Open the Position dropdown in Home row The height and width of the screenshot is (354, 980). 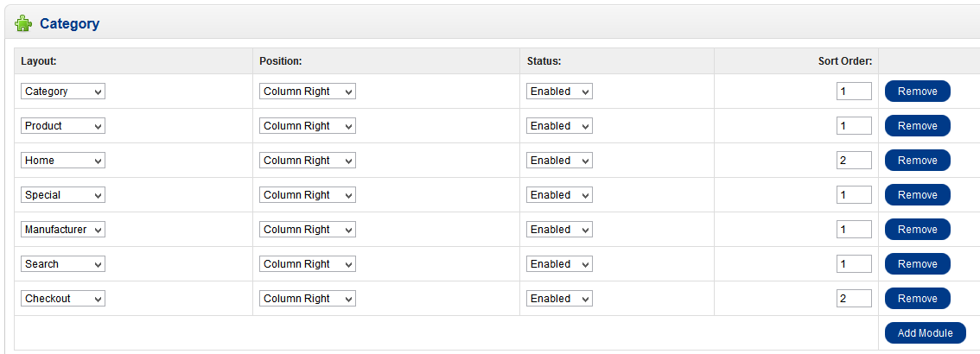click(307, 161)
